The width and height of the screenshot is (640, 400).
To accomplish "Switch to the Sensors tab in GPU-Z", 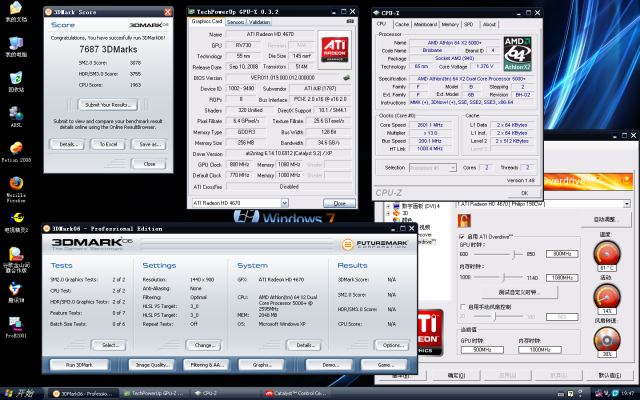I will [x=237, y=20].
